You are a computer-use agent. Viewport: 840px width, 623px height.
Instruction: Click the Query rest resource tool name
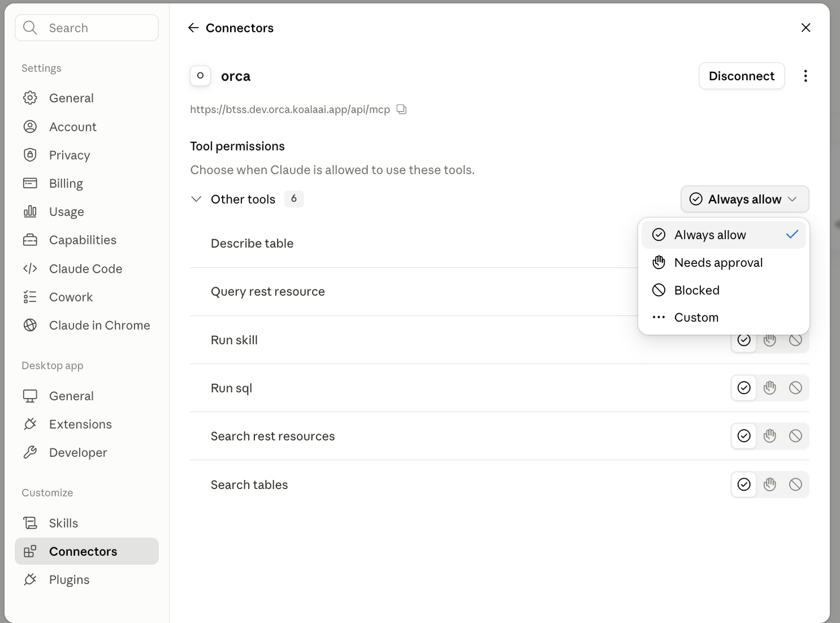coord(268,292)
